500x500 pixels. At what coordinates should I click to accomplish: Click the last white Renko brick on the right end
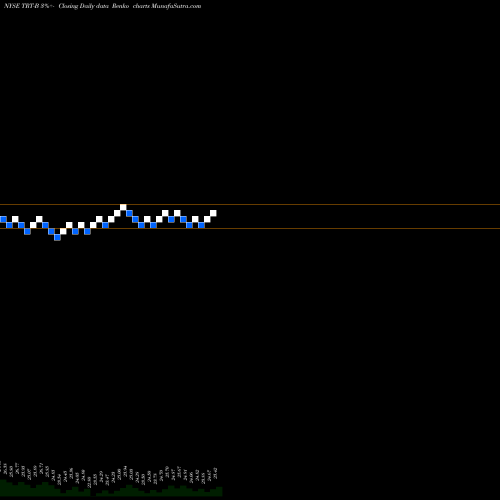click(x=213, y=213)
